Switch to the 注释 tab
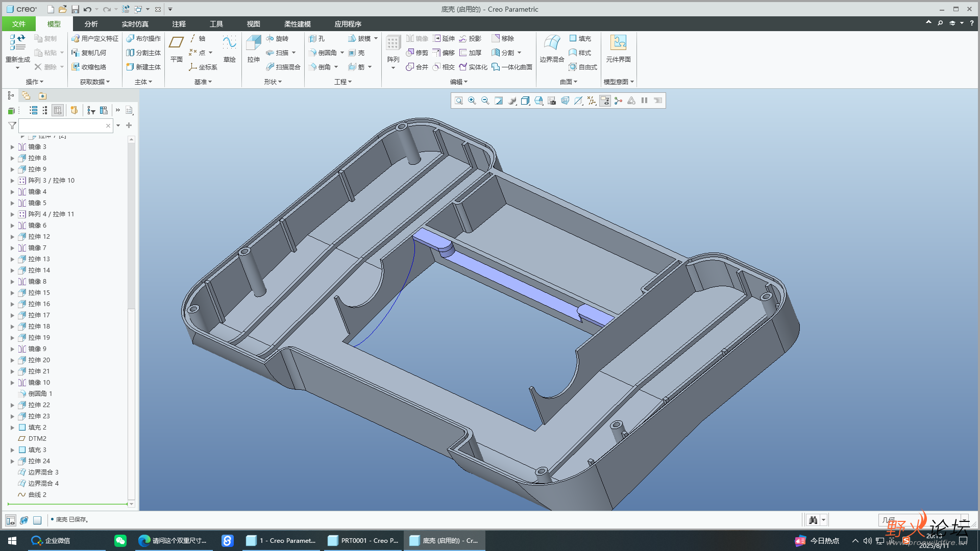The width and height of the screenshot is (980, 551). point(179,24)
